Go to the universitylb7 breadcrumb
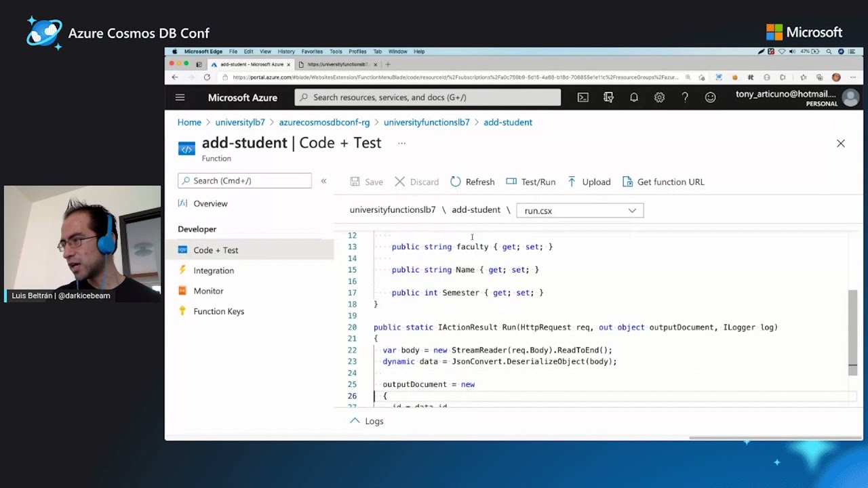868x488 pixels. (240, 122)
